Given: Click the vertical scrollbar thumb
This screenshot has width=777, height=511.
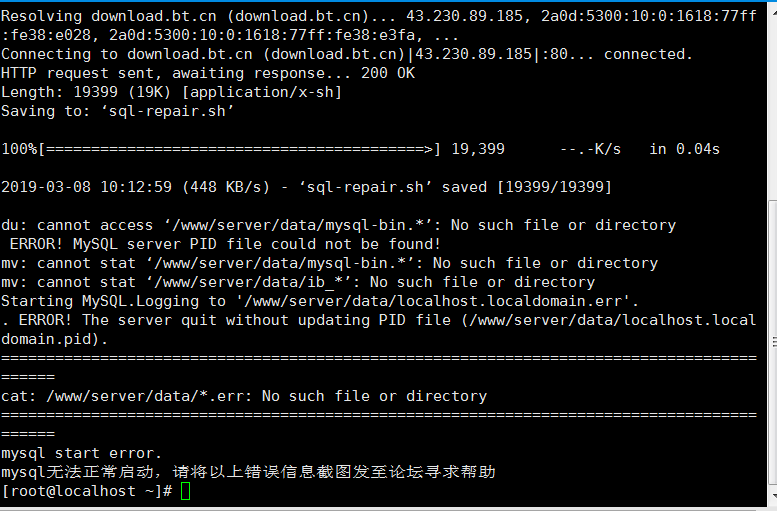Looking at the screenshot, I should tap(773, 342).
